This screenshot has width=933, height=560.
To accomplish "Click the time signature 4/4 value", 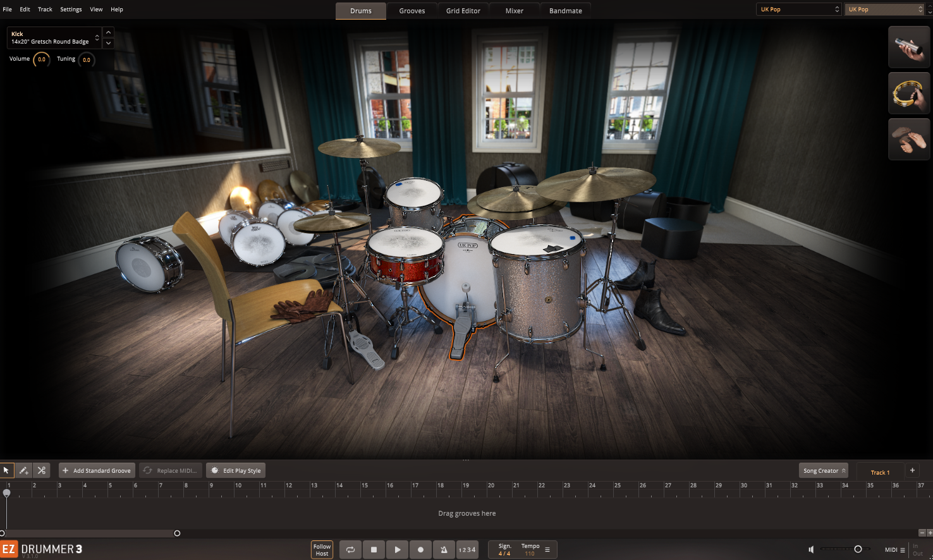I will [504, 554].
